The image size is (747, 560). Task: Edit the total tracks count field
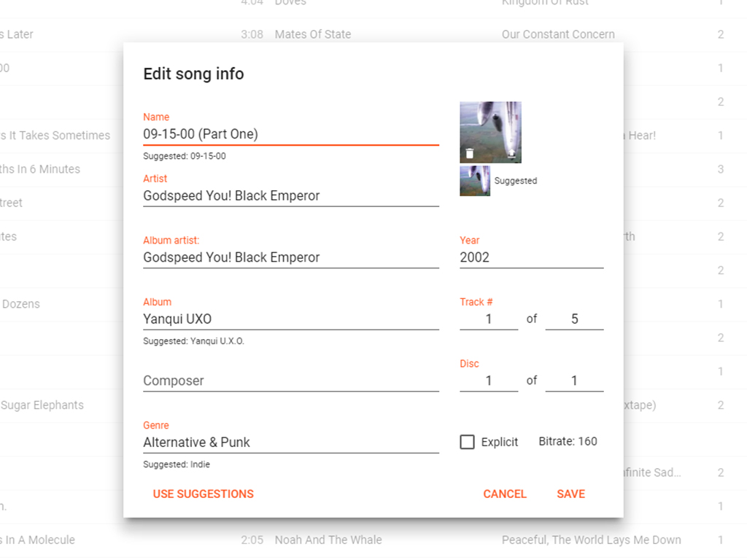click(x=574, y=319)
